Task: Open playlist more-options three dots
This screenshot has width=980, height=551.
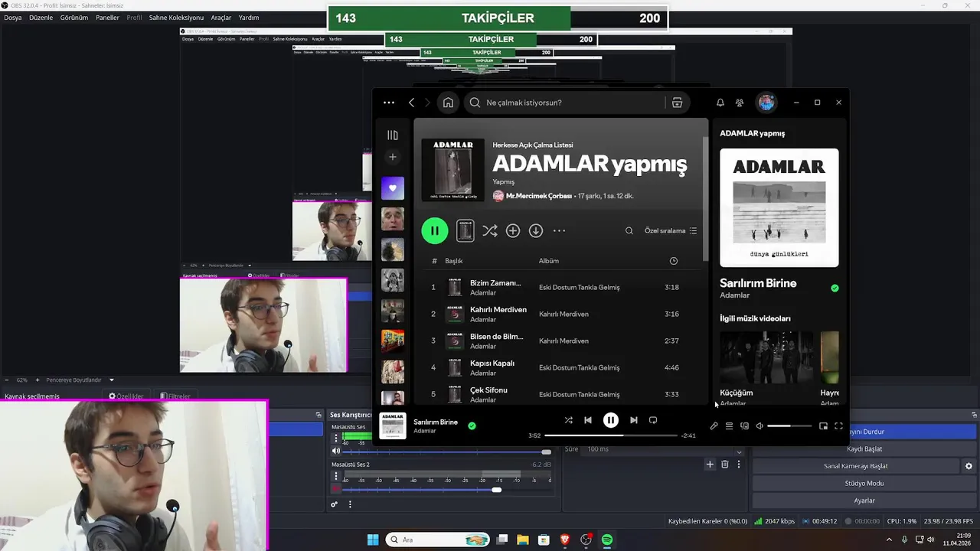Action: click(559, 230)
